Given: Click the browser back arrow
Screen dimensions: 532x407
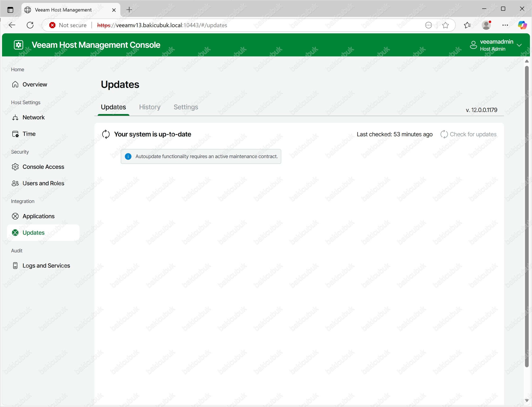Looking at the screenshot, I should [x=12, y=25].
